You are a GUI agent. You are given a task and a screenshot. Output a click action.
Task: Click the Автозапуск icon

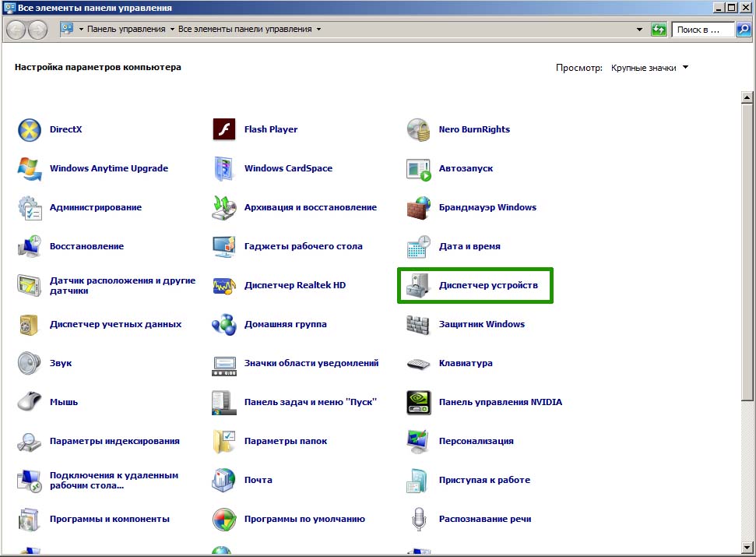[419, 169]
